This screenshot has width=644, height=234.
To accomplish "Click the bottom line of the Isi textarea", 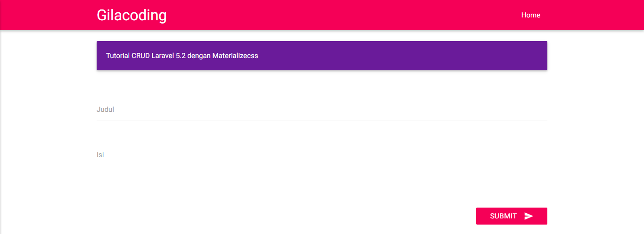I will pyautogui.click(x=322, y=188).
